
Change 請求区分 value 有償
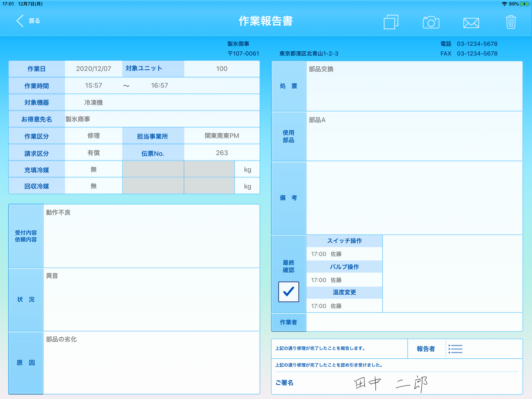(93, 153)
